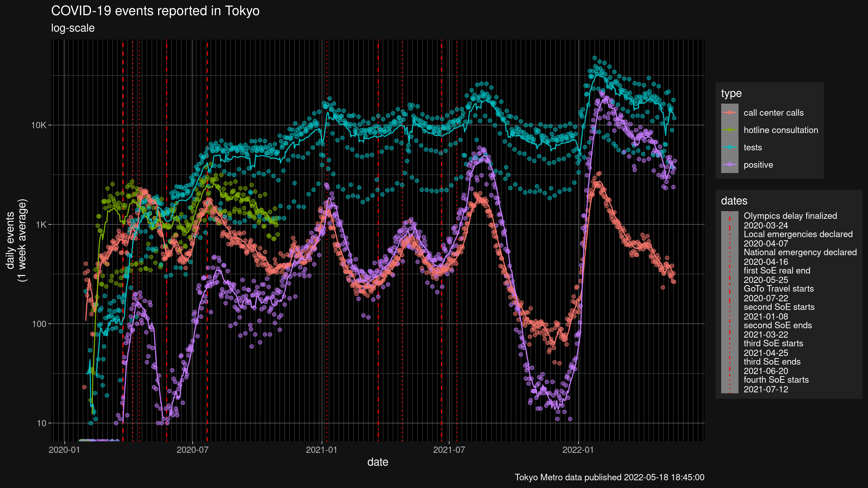Click the 'tests' legend label

point(753,147)
